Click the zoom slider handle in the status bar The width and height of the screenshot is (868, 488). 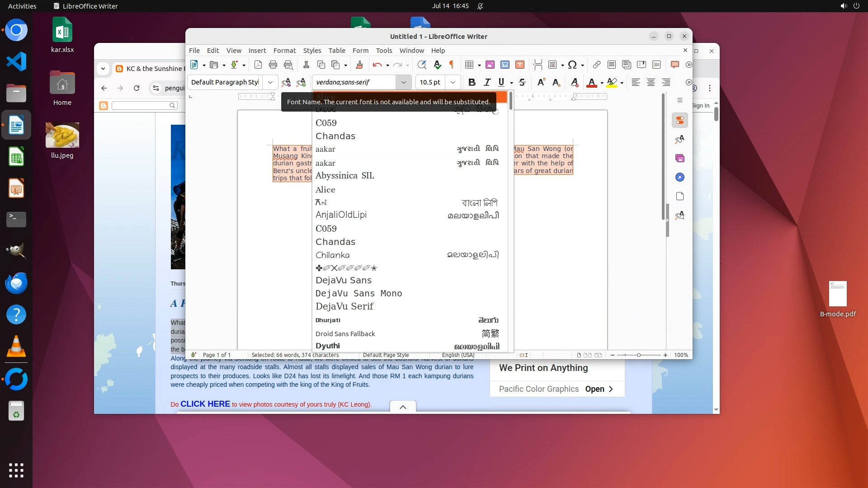point(639,355)
